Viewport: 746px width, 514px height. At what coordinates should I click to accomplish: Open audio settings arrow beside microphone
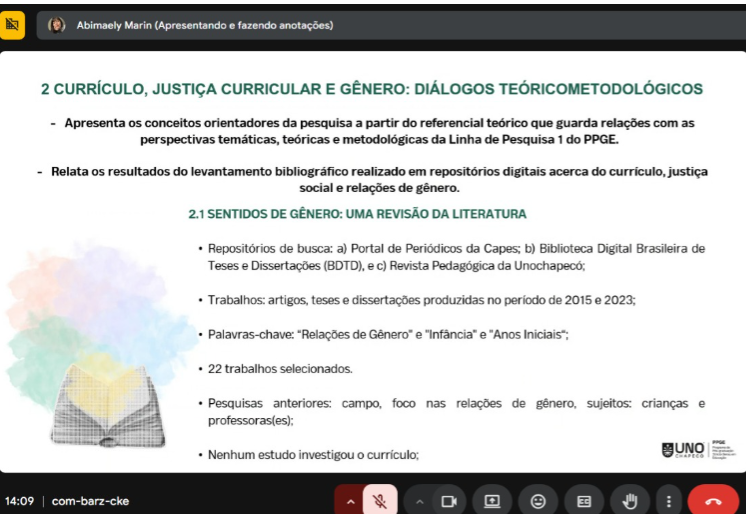350,500
